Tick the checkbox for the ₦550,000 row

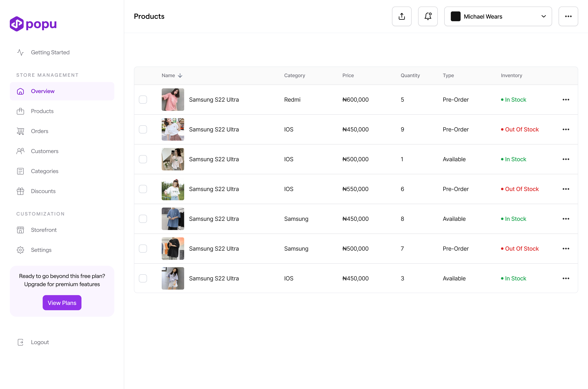pyautogui.click(x=143, y=189)
